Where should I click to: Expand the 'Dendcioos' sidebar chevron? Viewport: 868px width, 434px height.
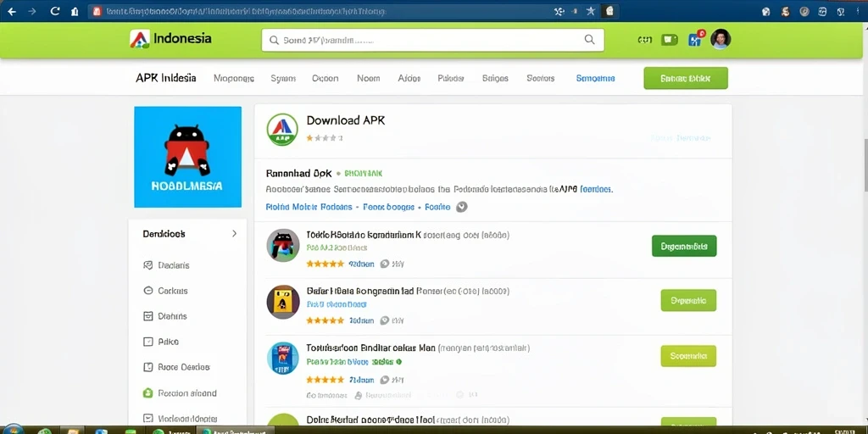pyautogui.click(x=234, y=234)
